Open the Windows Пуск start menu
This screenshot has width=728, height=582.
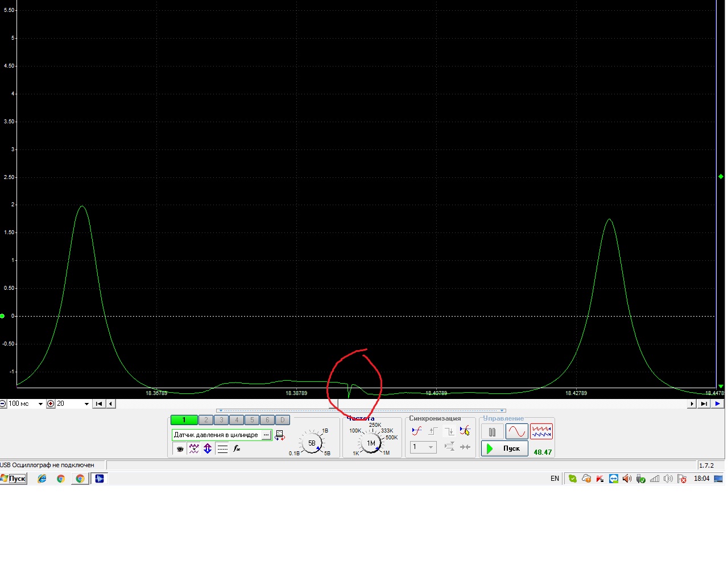[x=14, y=479]
